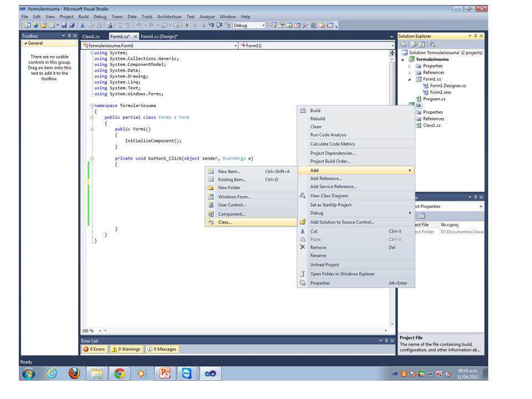This screenshot has height=399, width=532.
Task: Collapse the namespace formulariosuma code block
Action: (x=92, y=105)
